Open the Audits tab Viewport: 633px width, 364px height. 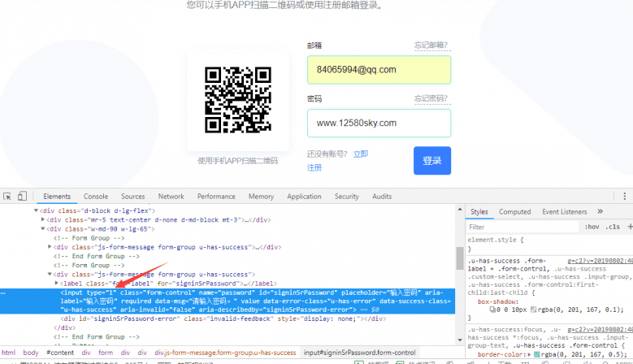pos(382,197)
